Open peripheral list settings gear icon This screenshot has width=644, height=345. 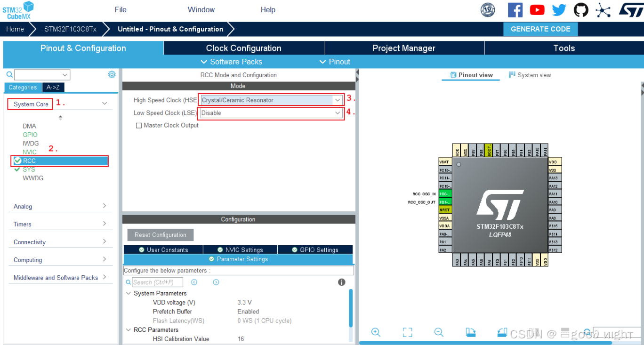[112, 74]
